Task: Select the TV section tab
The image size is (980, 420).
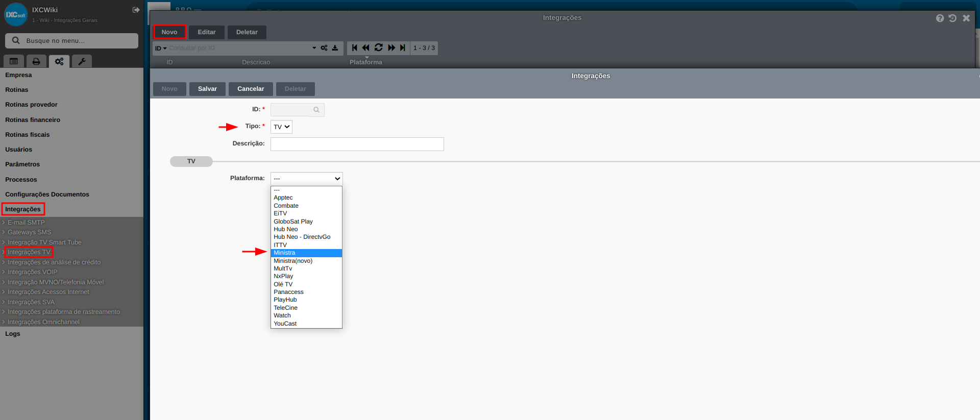Action: pos(191,161)
